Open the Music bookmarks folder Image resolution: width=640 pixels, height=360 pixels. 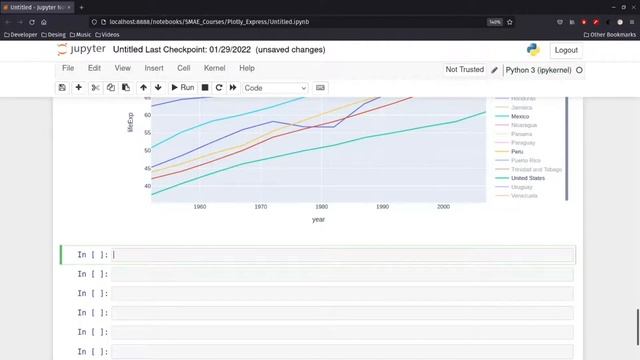point(80,35)
